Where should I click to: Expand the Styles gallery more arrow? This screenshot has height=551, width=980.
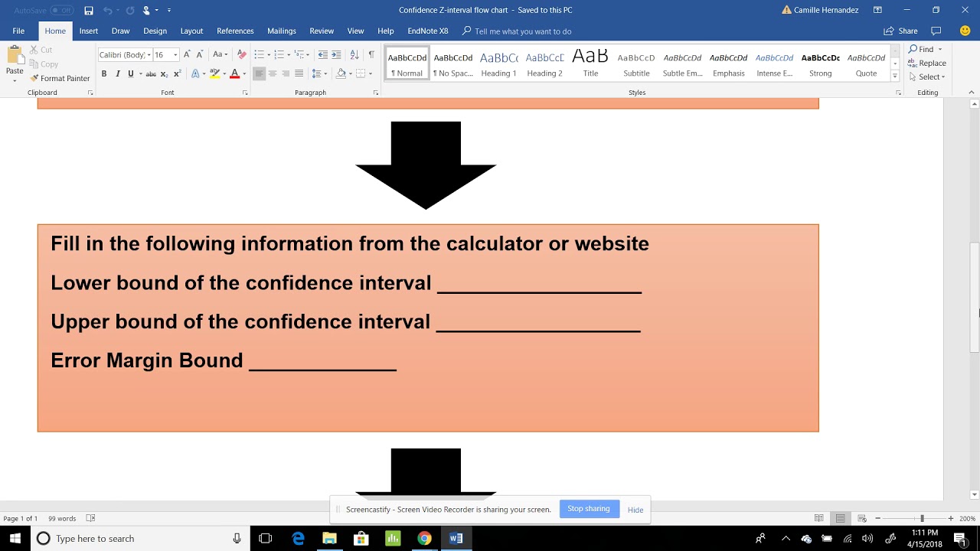pos(895,76)
